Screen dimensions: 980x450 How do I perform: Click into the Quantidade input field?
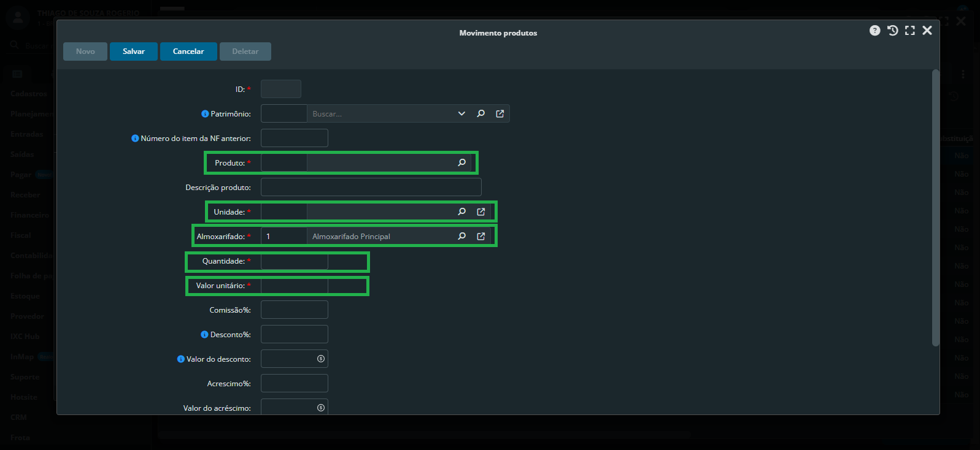coord(294,261)
